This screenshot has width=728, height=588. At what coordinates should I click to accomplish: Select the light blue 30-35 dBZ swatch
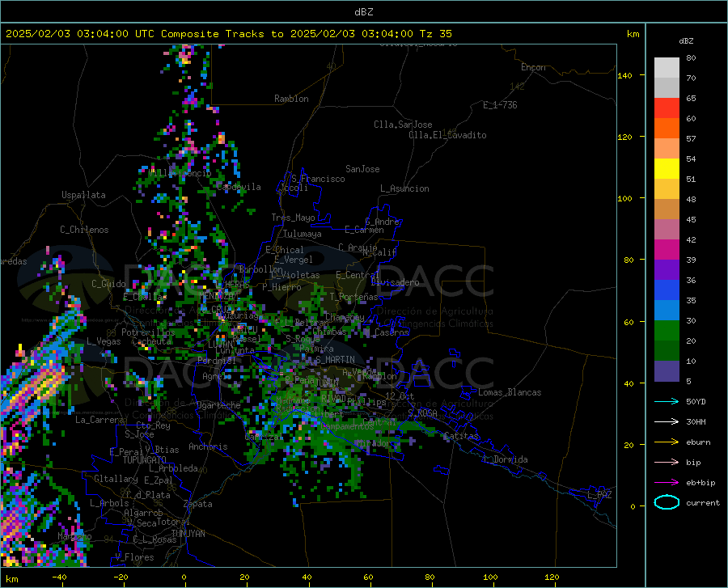click(667, 311)
